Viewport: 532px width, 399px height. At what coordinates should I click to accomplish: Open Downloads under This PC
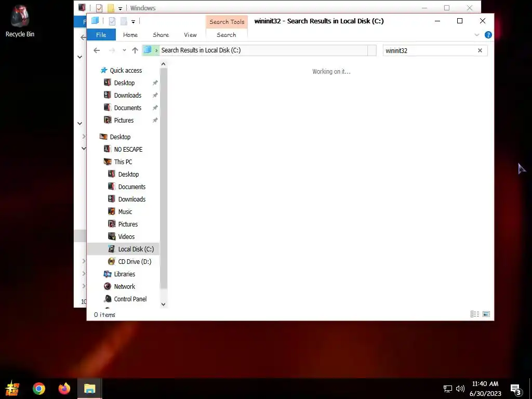coord(131,199)
